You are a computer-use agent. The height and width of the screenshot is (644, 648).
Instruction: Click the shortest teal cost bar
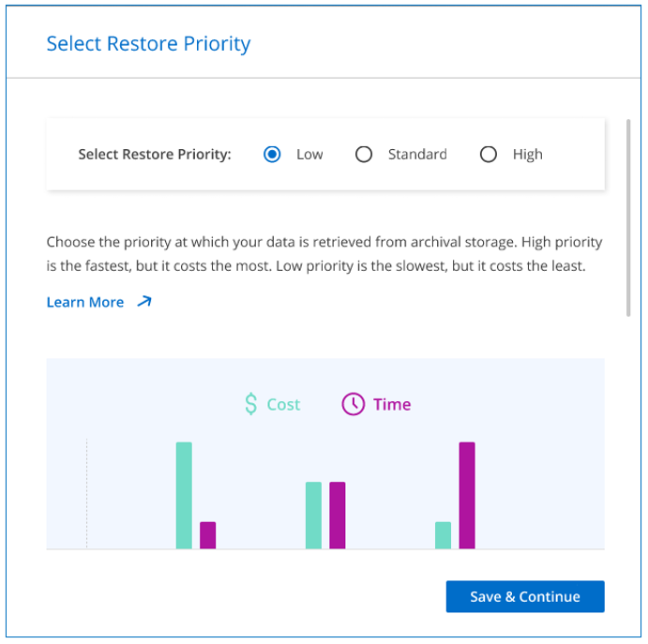[443, 535]
